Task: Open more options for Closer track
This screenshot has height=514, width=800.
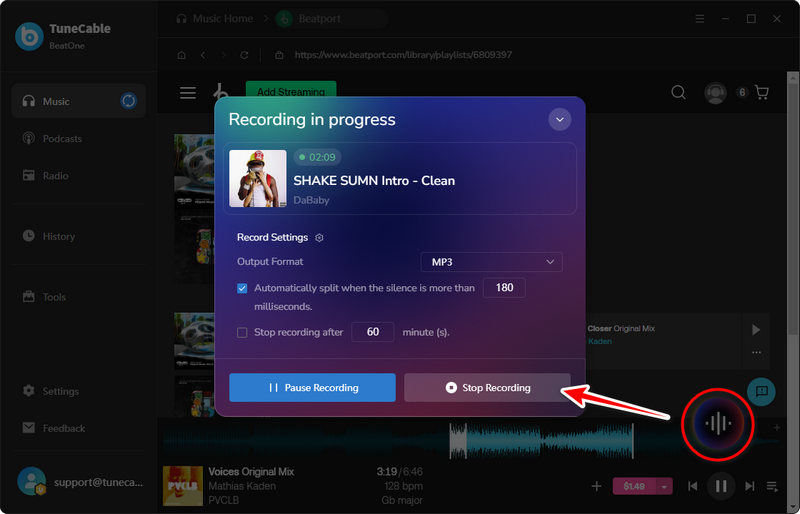Action: point(756,352)
